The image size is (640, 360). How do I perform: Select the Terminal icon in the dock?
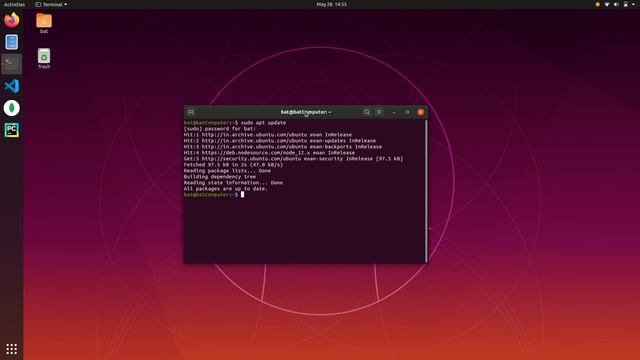tap(11, 64)
